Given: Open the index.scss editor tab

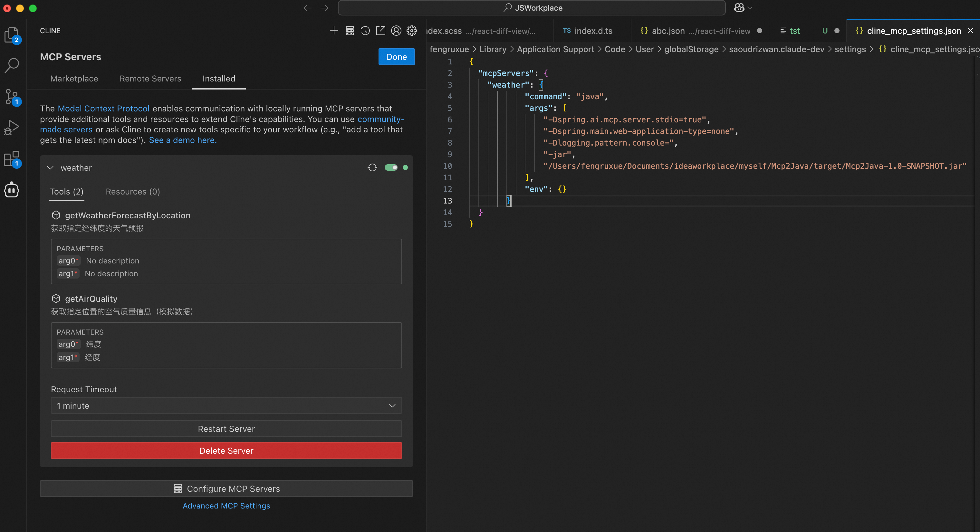Looking at the screenshot, I should click(x=490, y=31).
